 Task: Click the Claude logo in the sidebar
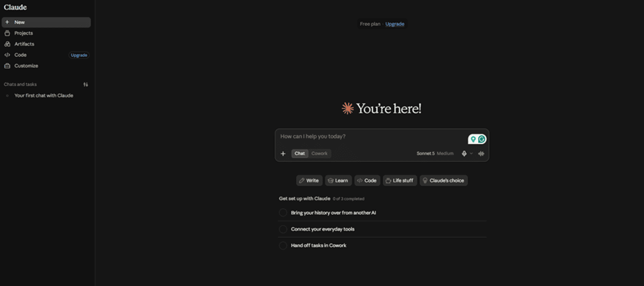click(x=15, y=7)
